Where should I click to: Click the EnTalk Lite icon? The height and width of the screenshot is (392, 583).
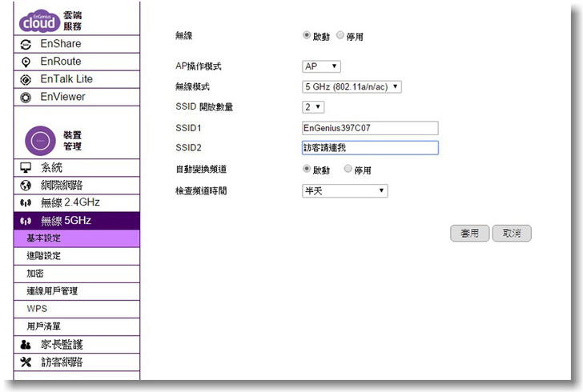coord(26,79)
